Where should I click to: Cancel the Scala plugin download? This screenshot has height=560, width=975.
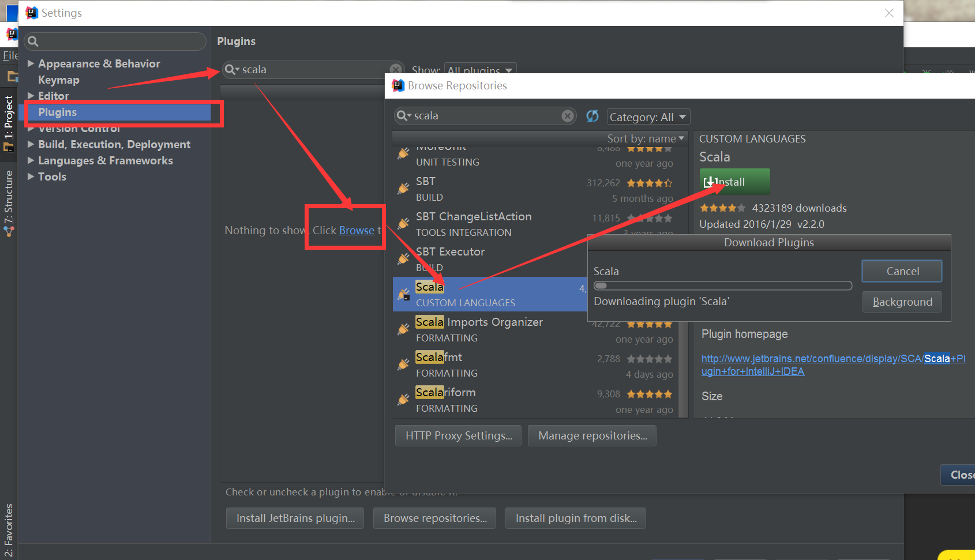[x=902, y=271]
